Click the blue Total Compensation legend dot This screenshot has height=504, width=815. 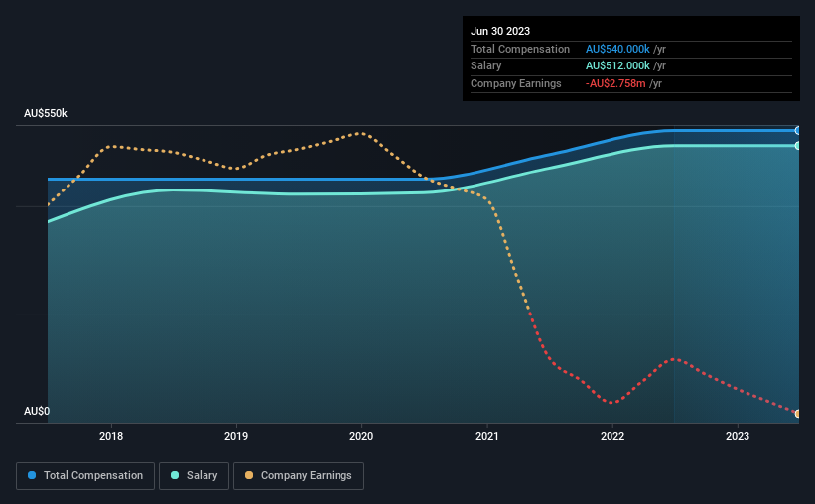point(32,475)
